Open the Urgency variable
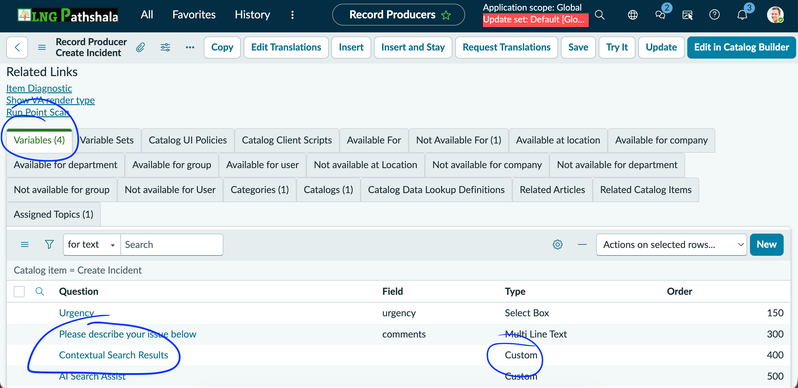This screenshot has height=388, width=798. 76,313
